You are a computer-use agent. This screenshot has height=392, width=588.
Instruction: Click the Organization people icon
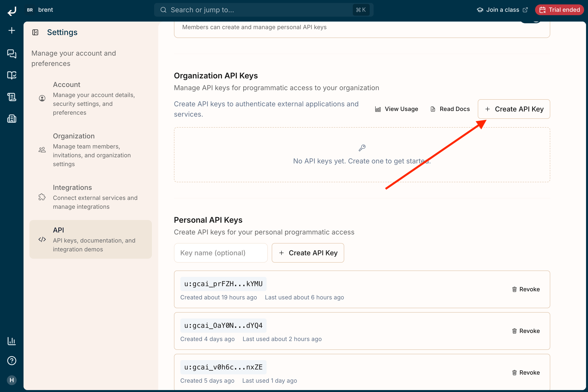pos(42,150)
